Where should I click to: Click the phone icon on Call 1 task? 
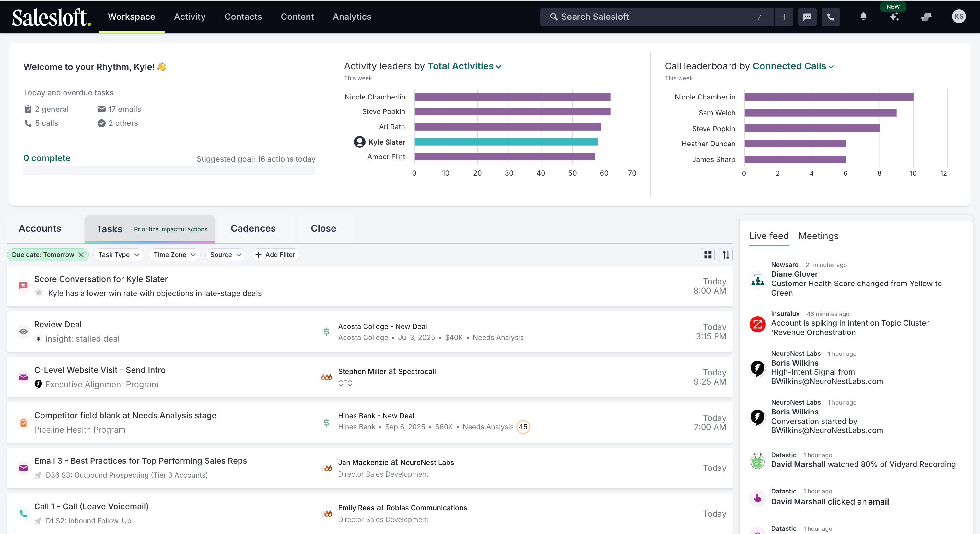coord(23,514)
